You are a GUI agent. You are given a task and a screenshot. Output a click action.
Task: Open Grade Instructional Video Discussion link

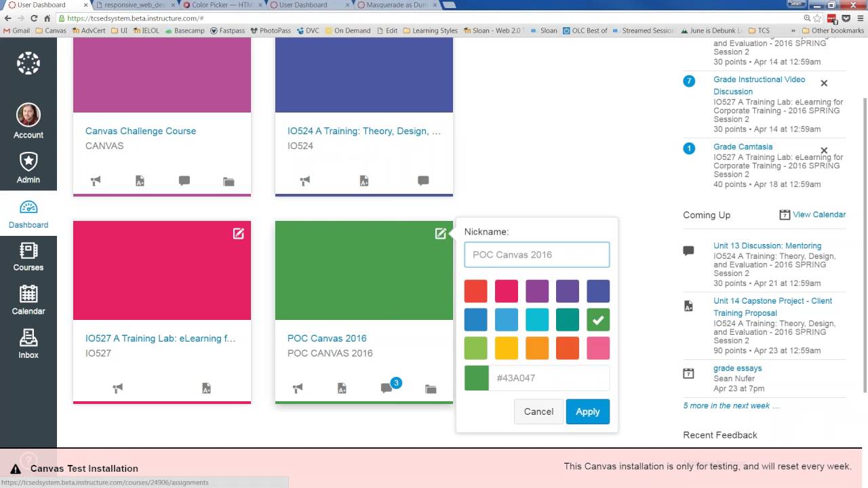click(x=759, y=85)
